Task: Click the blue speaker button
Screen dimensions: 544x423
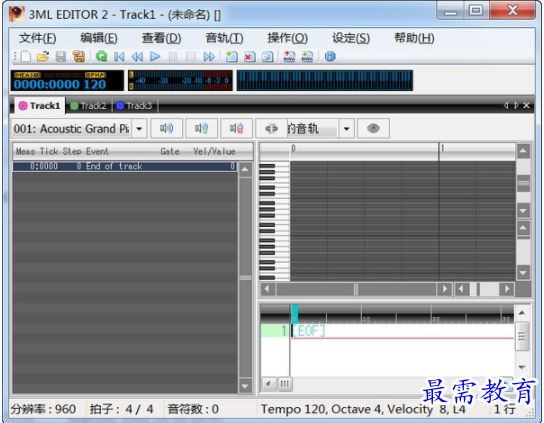Action: [x=167, y=128]
